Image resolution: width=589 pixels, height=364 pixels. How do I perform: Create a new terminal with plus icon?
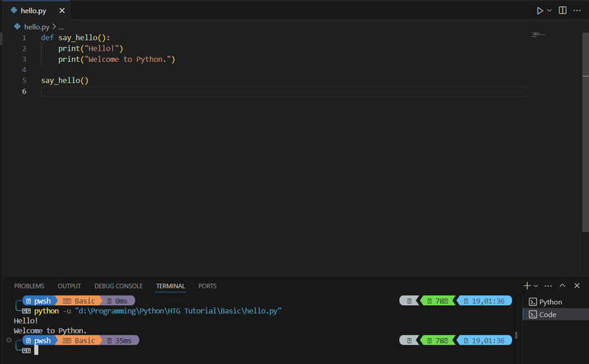click(527, 285)
